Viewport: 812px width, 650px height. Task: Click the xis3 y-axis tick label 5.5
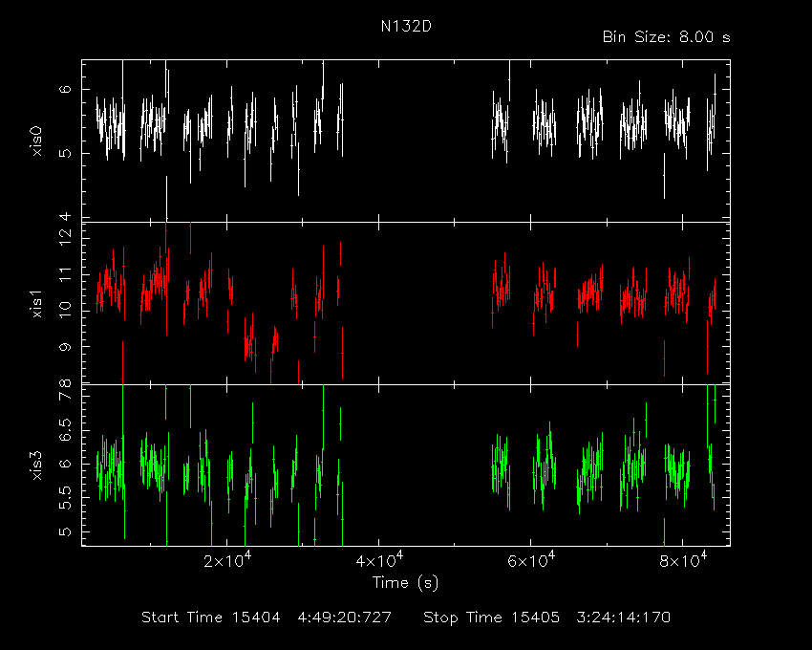click(65, 498)
